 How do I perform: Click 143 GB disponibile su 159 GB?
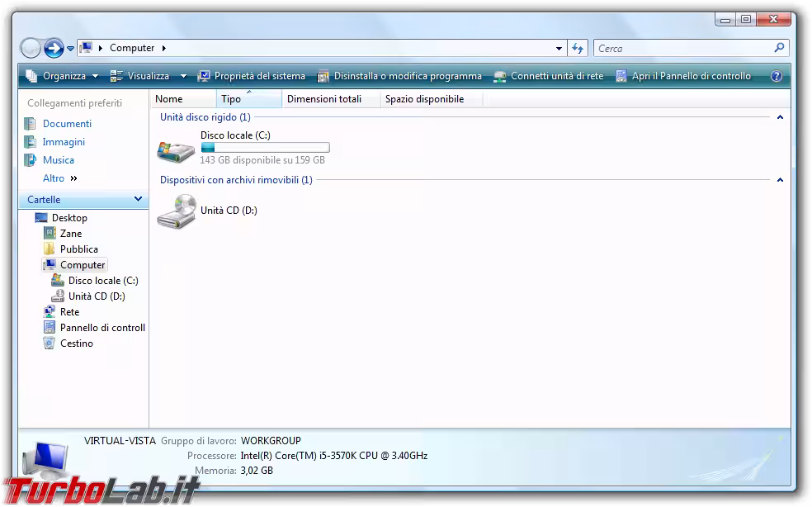(262, 160)
